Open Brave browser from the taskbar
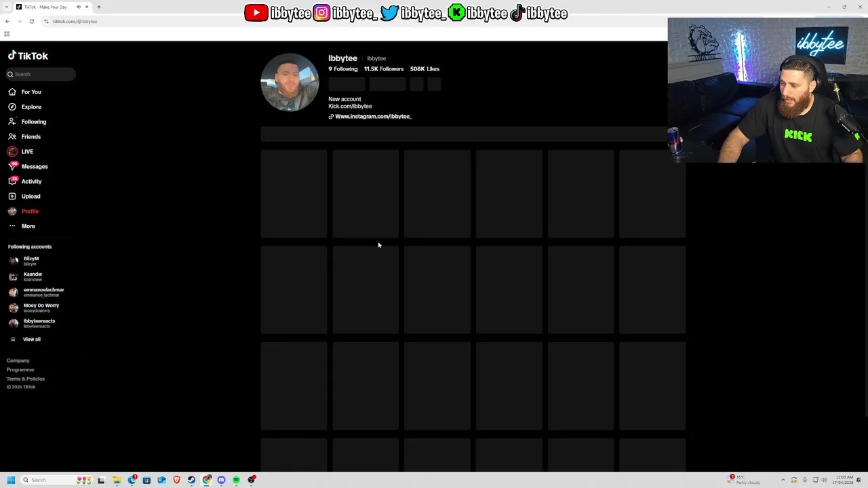The image size is (868, 488). 176,480
